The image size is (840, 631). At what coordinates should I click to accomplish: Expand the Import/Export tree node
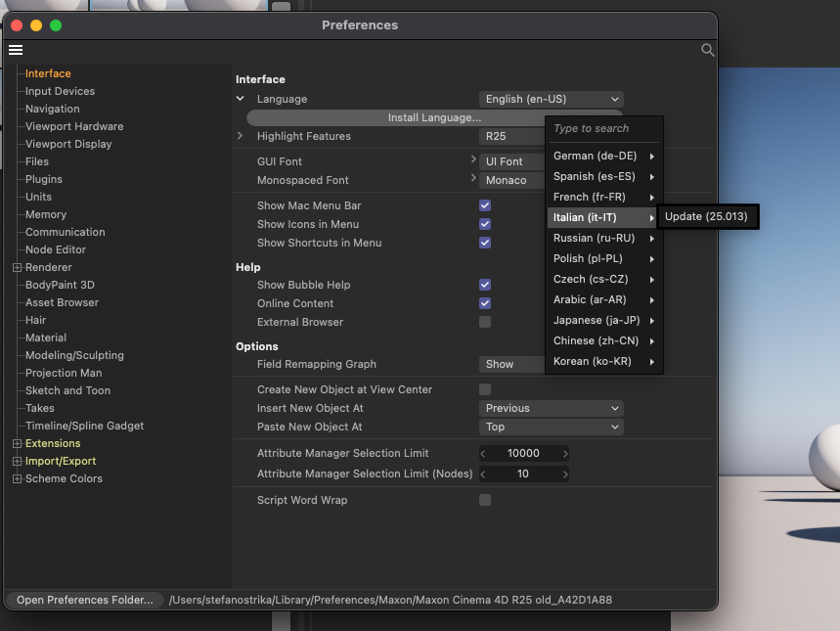tap(18, 461)
